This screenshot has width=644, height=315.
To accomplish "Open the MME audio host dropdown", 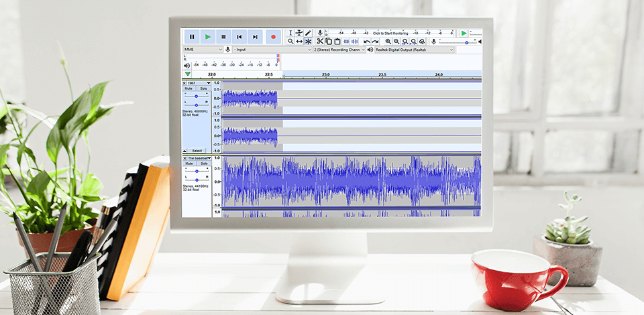I will [203, 50].
